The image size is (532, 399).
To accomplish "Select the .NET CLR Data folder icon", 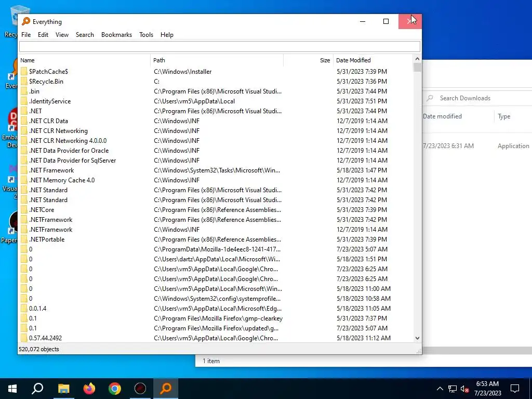I will (x=24, y=121).
